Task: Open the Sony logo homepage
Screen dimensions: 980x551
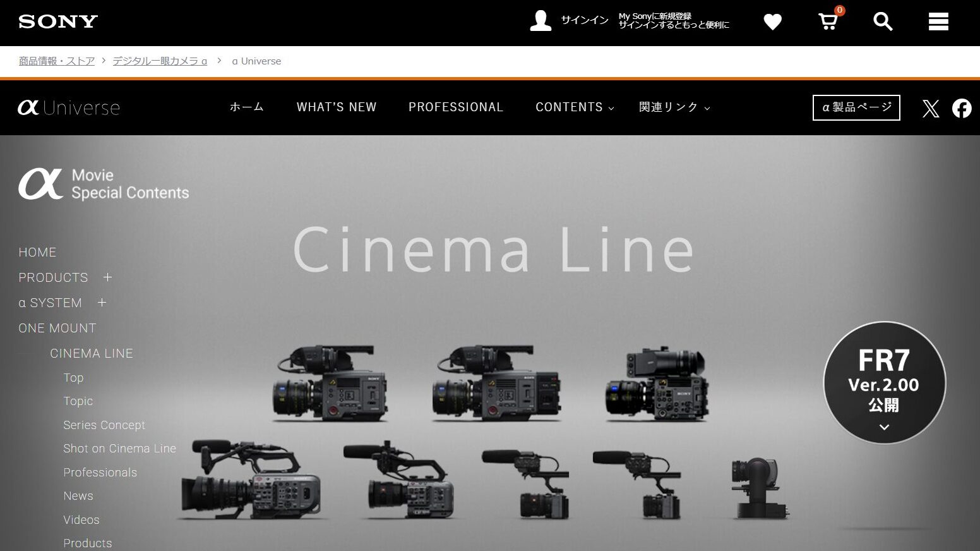Action: pos(58,21)
